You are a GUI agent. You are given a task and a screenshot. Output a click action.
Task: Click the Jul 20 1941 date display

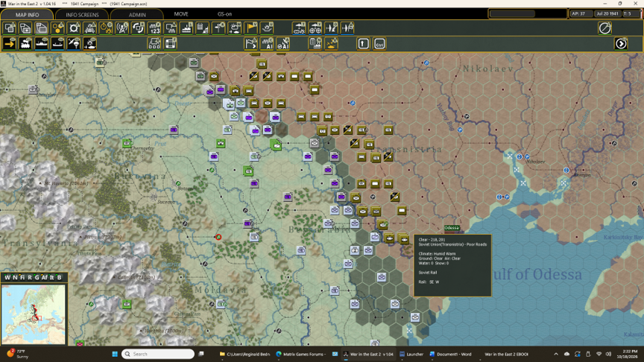point(607,13)
